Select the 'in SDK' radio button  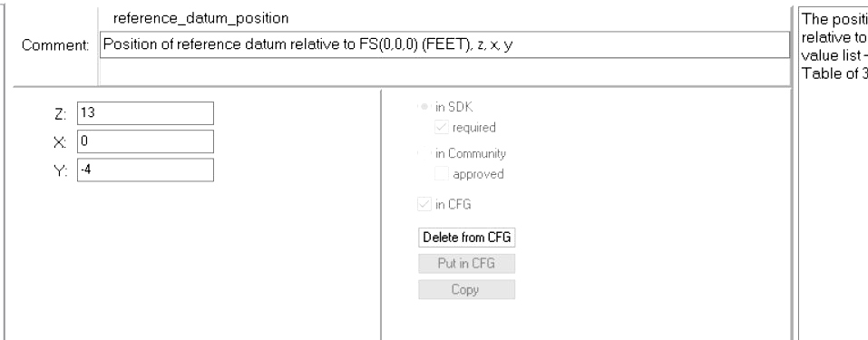pyautogui.click(x=424, y=107)
